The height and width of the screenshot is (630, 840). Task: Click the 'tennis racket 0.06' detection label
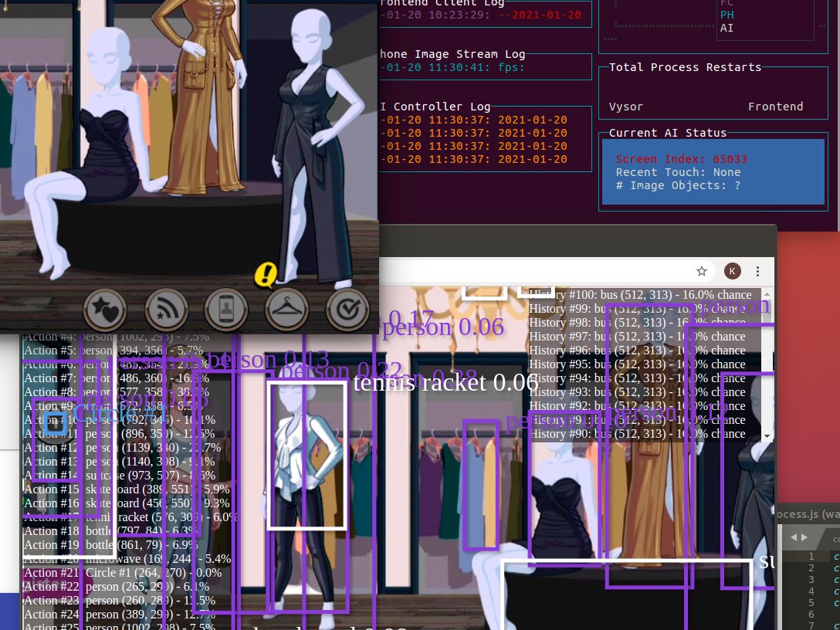click(x=445, y=382)
